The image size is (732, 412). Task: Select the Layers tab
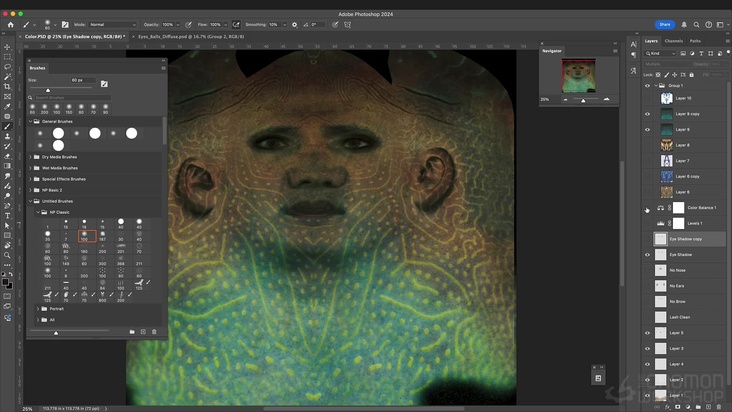pyautogui.click(x=651, y=41)
